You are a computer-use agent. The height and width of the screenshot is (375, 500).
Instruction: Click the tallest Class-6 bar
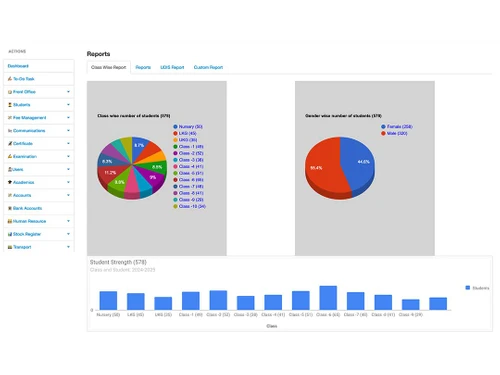tap(328, 298)
